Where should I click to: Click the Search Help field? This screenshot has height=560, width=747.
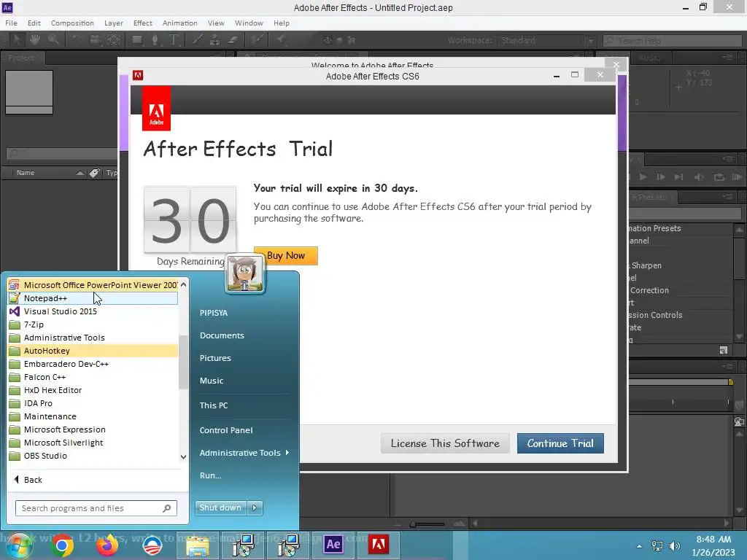pyautogui.click(x=673, y=41)
